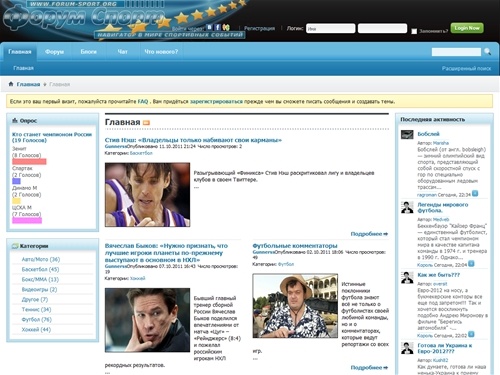Screen dimensions: 500x375
Task: Open the Футбольные комментаторы article headline
Action: click(295, 246)
